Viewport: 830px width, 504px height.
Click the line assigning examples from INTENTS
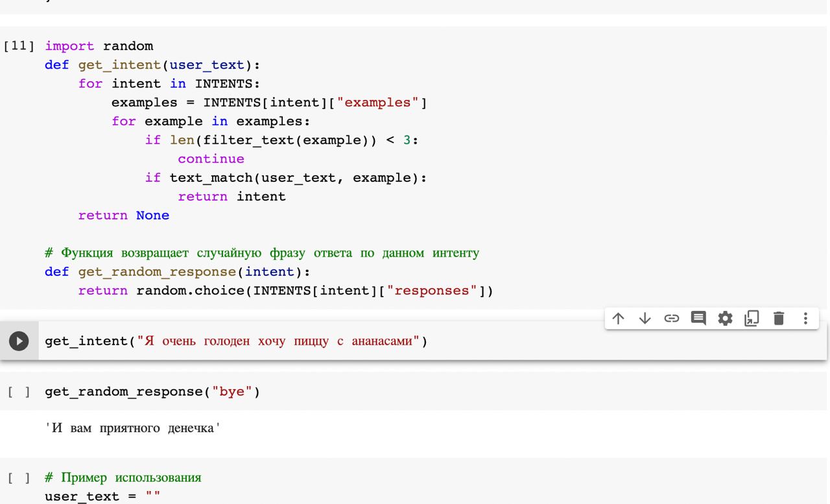(x=269, y=102)
